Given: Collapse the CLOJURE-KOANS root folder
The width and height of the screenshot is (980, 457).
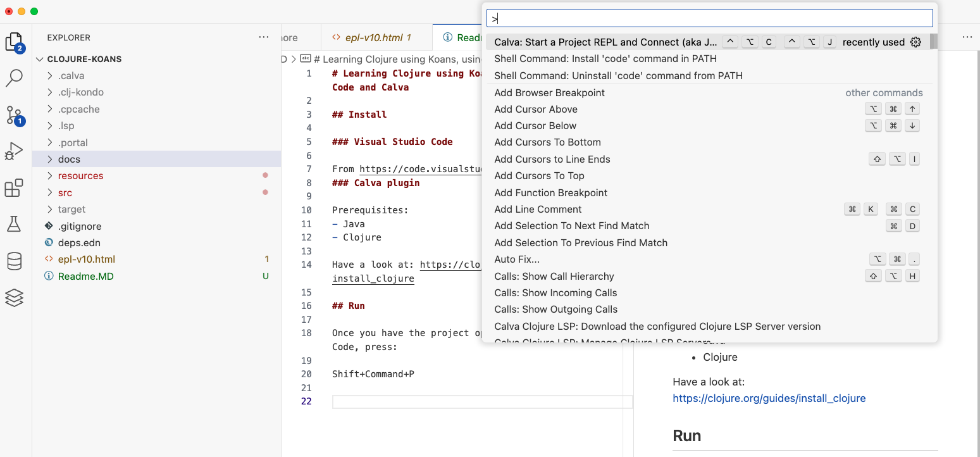Looking at the screenshot, I should click(x=40, y=59).
